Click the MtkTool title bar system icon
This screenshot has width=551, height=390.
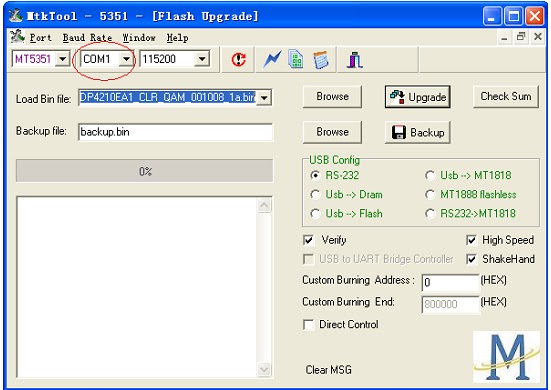[x=15, y=15]
